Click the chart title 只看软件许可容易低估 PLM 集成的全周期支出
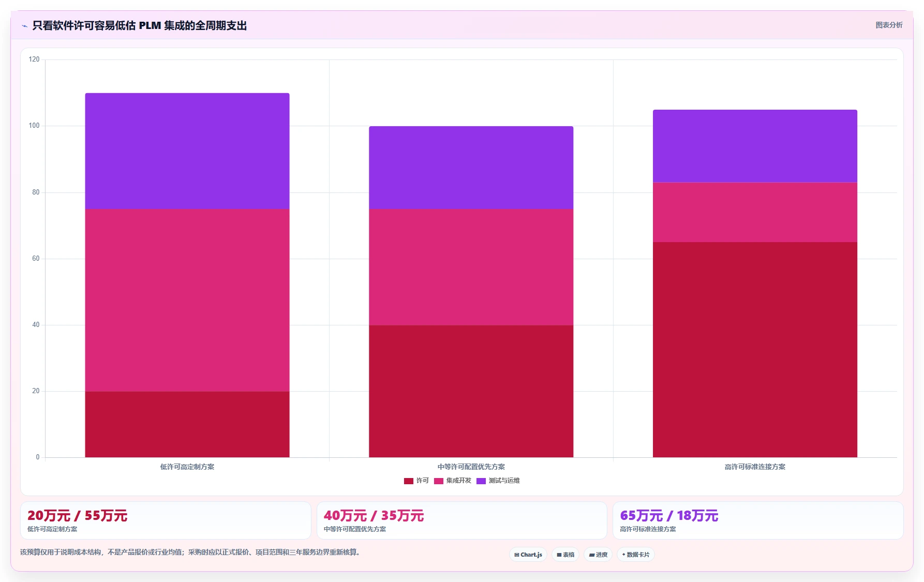Image resolution: width=924 pixels, height=582 pixels. coord(140,25)
